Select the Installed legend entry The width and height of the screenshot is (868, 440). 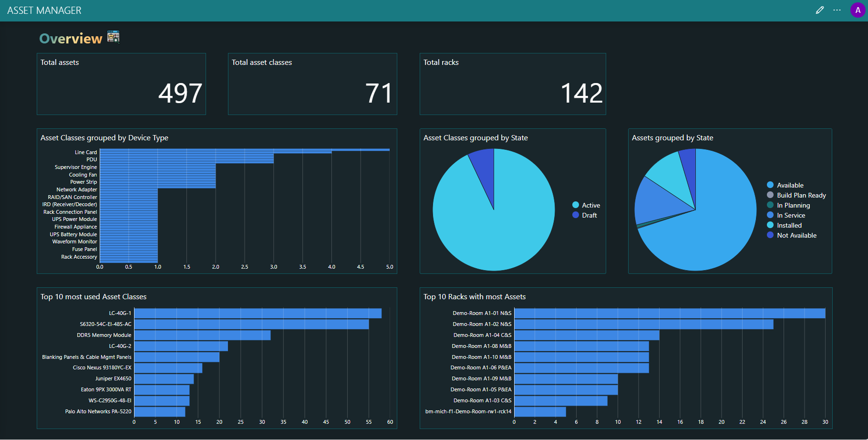point(789,225)
